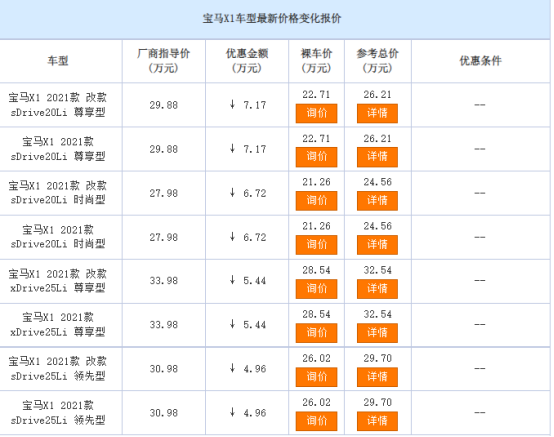Click bare price 26.02 in 改款 sDrive25Li 领先型 row

[x=316, y=359]
